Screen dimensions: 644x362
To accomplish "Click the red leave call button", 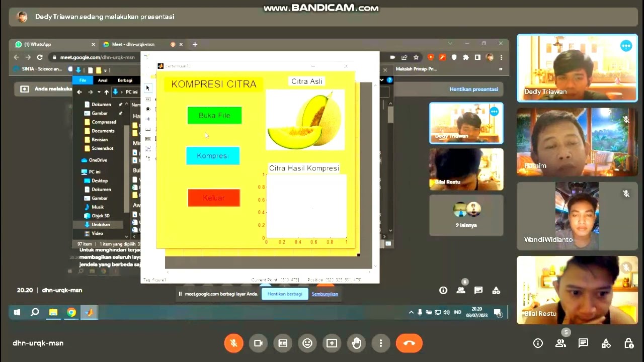I will (409, 343).
